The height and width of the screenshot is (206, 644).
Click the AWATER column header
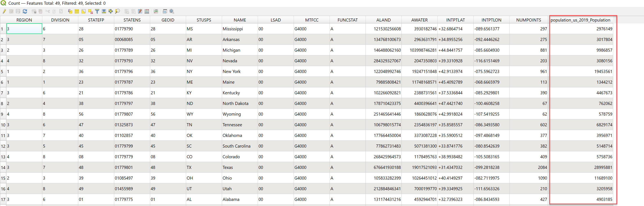click(420, 20)
